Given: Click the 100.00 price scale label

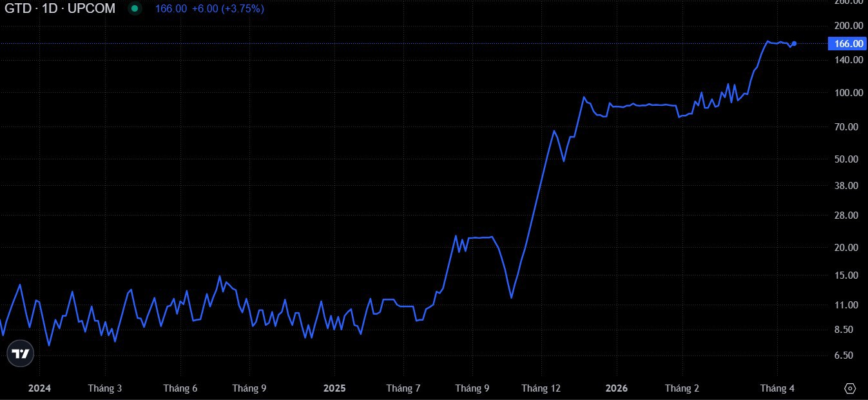Looking at the screenshot, I should pyautogui.click(x=848, y=93).
